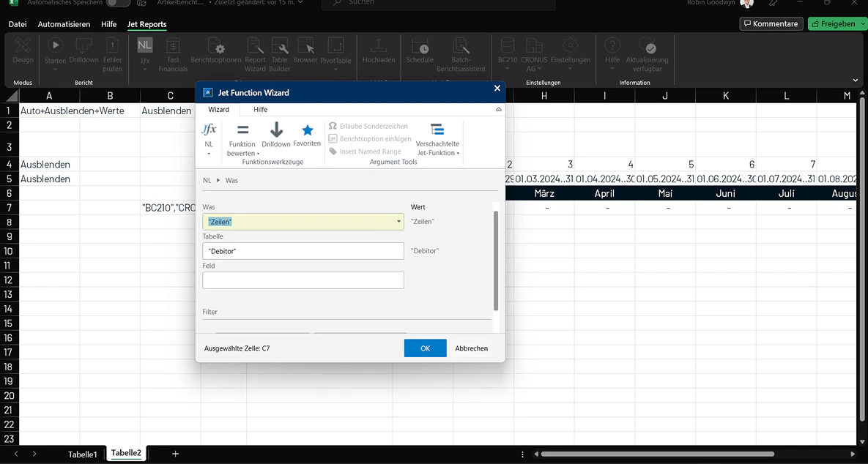Expand the Was dropdown arrow
This screenshot has width=868, height=464.
[398, 222]
